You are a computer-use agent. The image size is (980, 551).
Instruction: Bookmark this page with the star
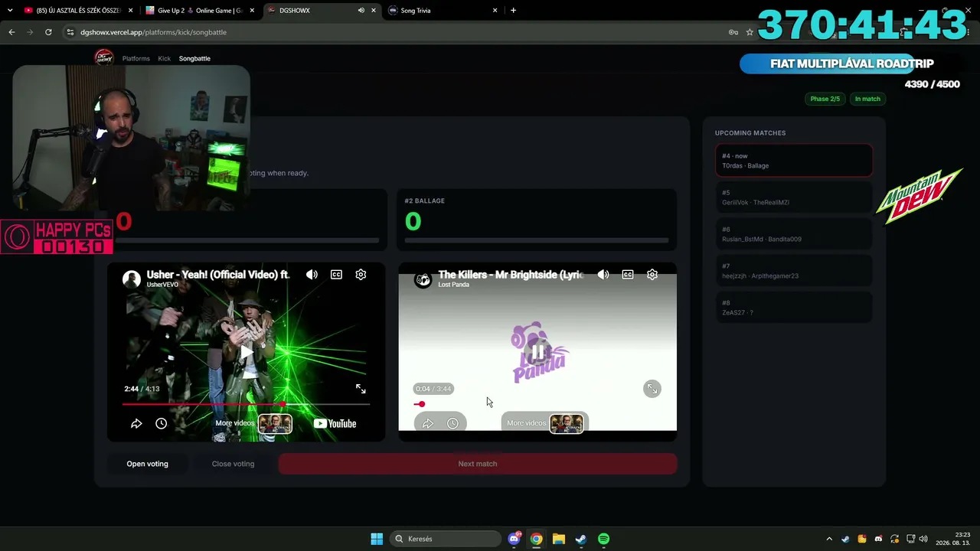pos(750,32)
